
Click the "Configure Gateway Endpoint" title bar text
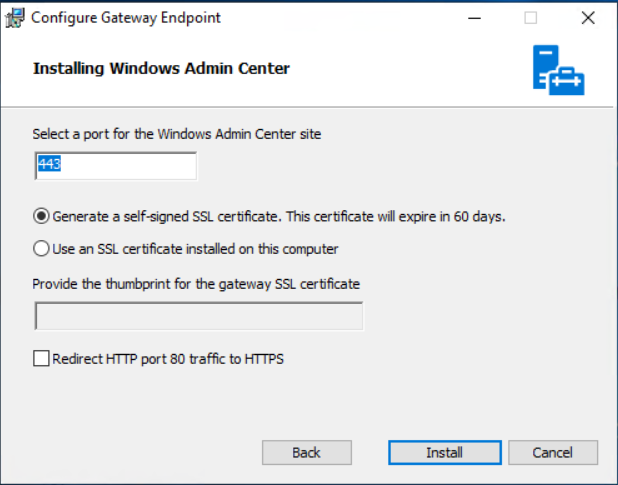point(128,18)
